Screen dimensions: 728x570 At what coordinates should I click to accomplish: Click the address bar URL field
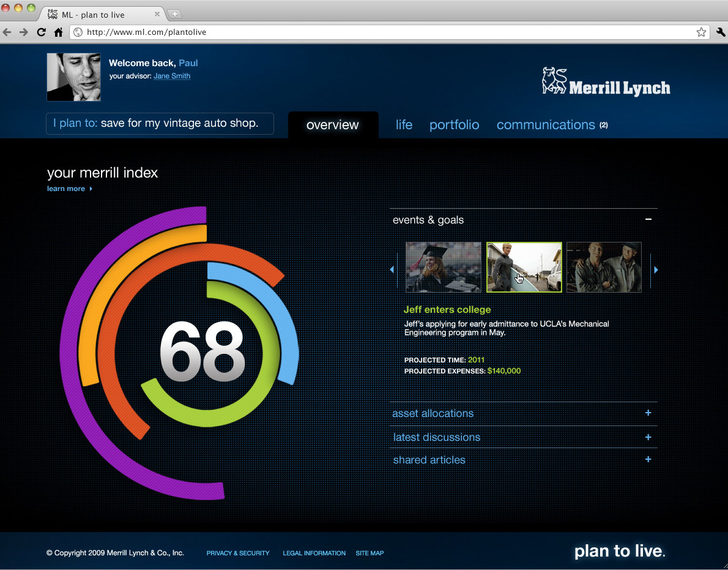coord(389,32)
